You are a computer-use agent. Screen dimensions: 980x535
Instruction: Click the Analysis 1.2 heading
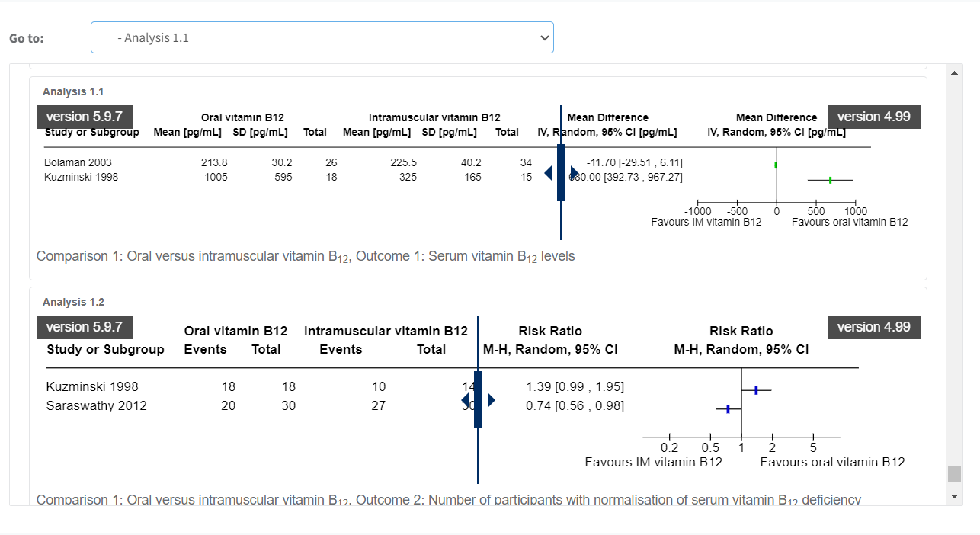pyautogui.click(x=74, y=302)
